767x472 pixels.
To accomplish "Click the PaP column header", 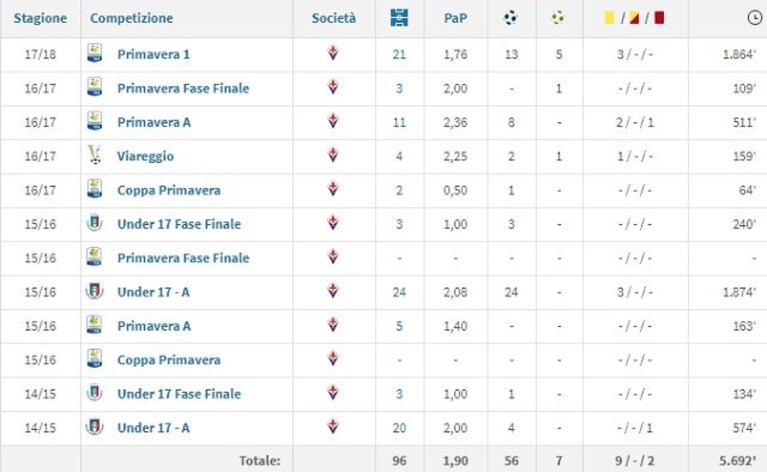I will pyautogui.click(x=455, y=18).
